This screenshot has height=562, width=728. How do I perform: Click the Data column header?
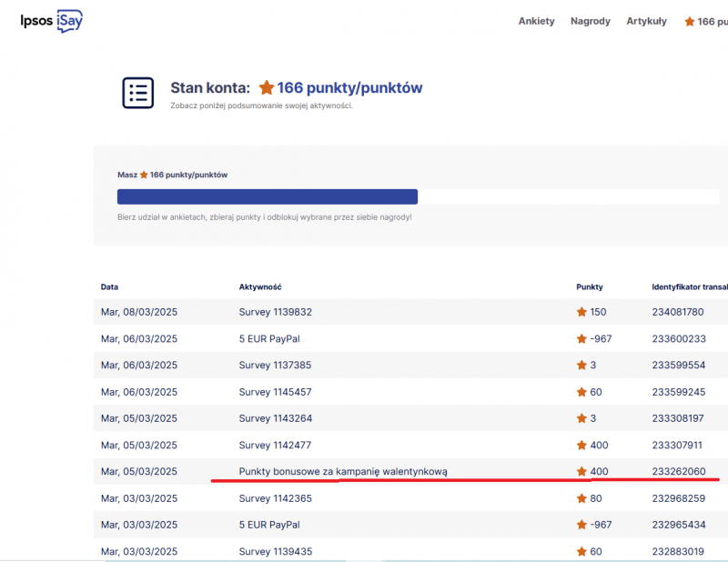pyautogui.click(x=109, y=286)
